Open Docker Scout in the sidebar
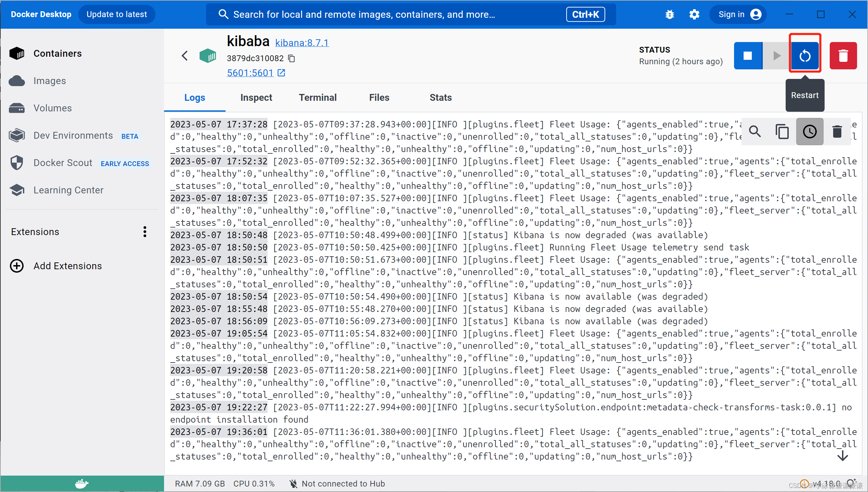The width and height of the screenshot is (868, 492). click(63, 163)
